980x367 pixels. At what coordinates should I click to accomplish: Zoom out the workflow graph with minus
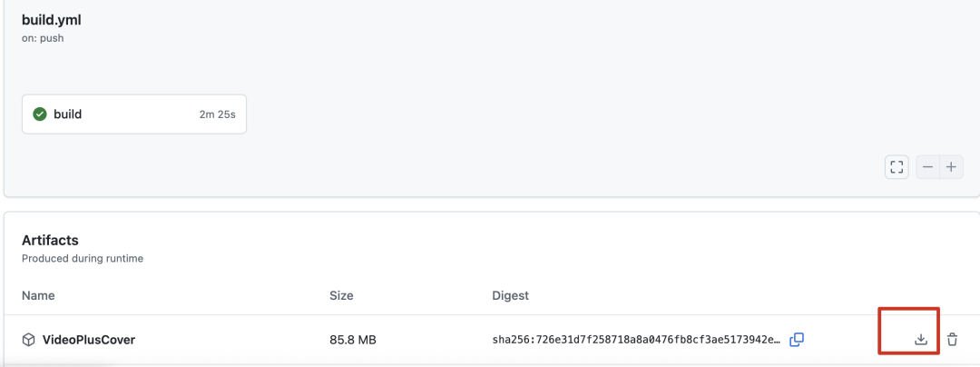pos(928,167)
